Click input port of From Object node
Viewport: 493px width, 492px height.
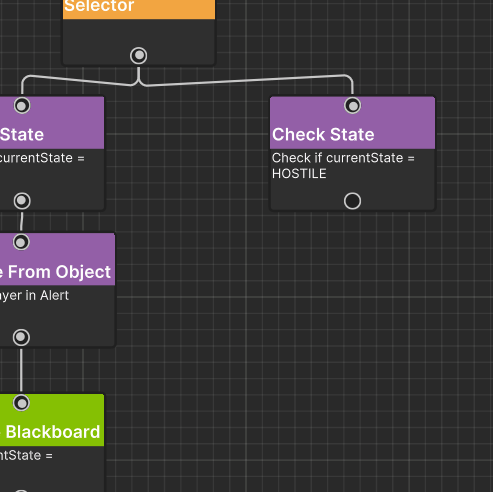click(21, 242)
